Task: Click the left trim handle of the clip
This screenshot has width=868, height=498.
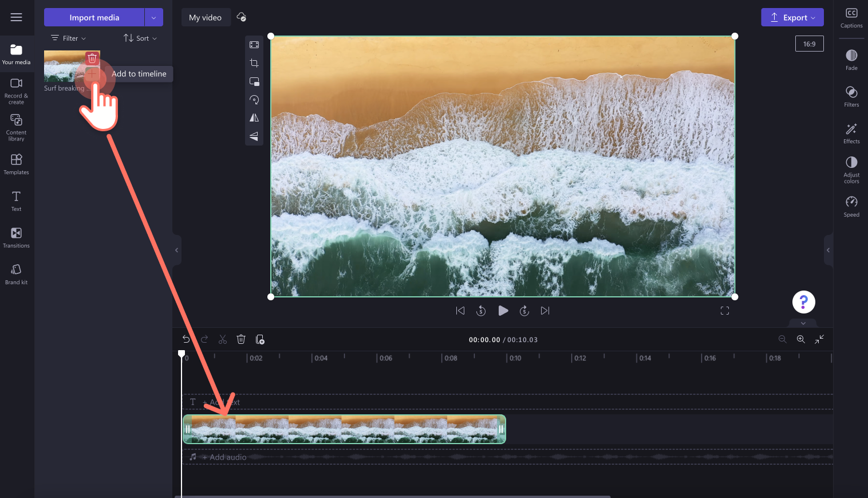Action: tap(187, 429)
